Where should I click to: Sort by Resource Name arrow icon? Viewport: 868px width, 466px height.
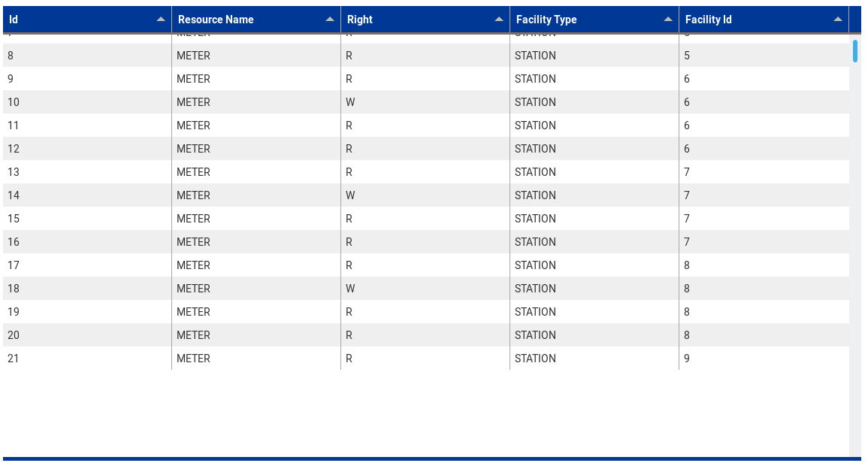pos(330,20)
